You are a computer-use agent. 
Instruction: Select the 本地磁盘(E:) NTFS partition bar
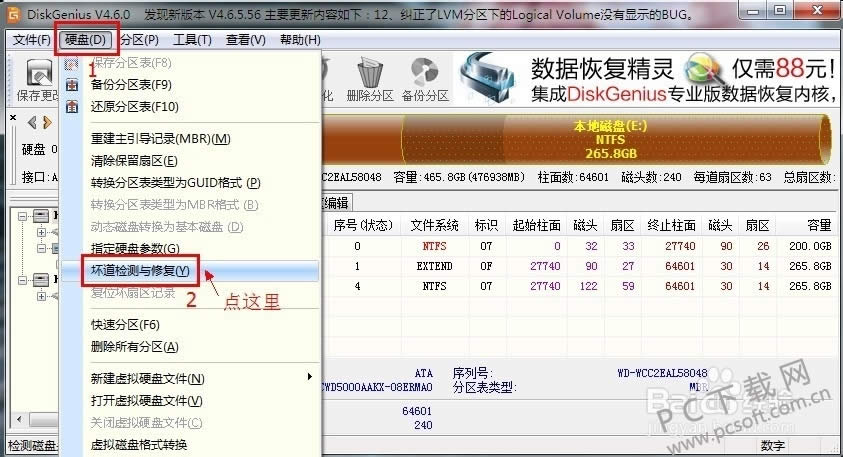616,139
